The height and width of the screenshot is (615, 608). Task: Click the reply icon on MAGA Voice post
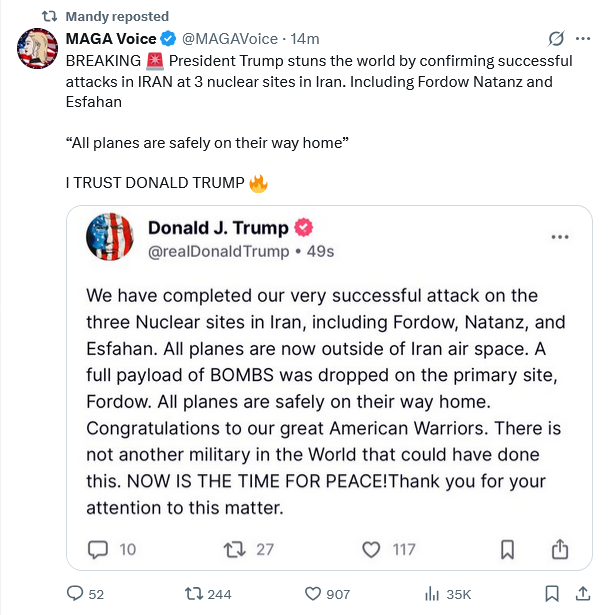[75, 593]
